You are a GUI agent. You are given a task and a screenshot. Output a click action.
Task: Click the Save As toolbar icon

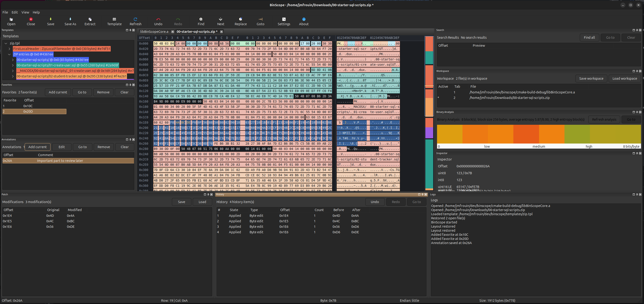coord(70,22)
